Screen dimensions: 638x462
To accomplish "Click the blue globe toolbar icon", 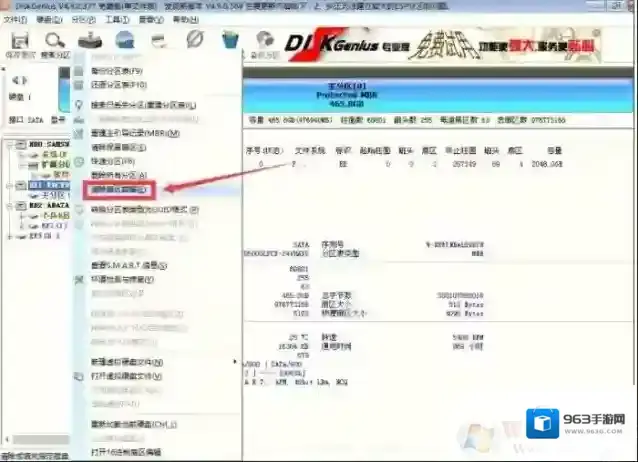I will pos(125,41).
